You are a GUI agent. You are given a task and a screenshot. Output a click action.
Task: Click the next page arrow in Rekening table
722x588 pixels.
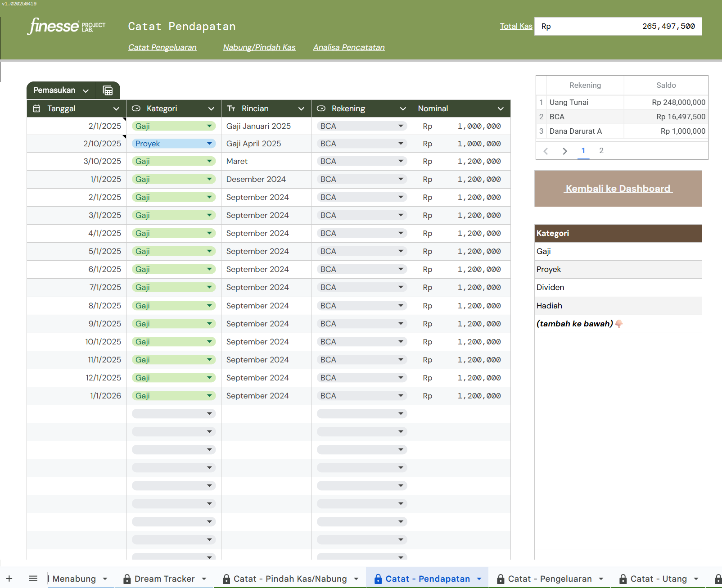point(565,151)
